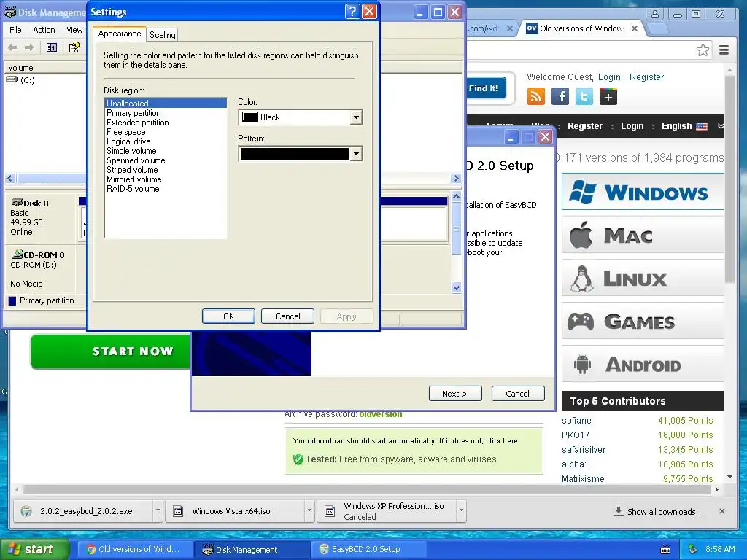Select Extended partition in Disk region list
Screen dimensions: 747x560
(166, 122)
